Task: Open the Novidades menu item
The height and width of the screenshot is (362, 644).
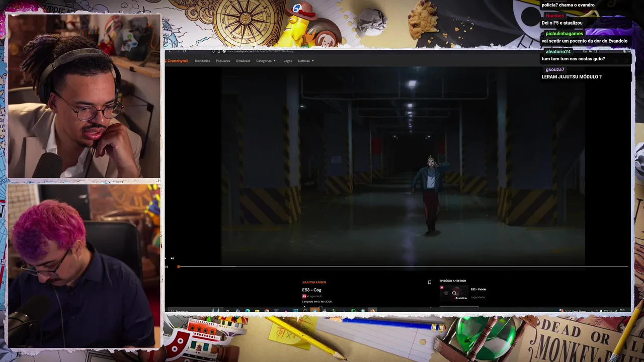Action: click(202, 61)
